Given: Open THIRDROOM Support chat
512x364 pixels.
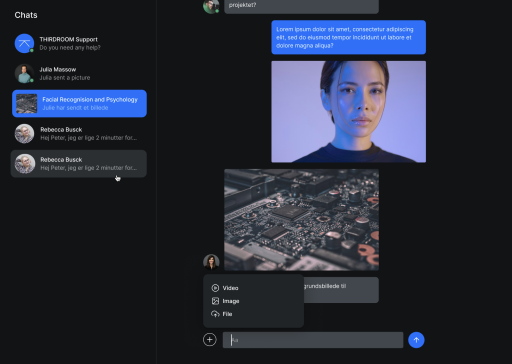Looking at the screenshot, I should [x=79, y=43].
